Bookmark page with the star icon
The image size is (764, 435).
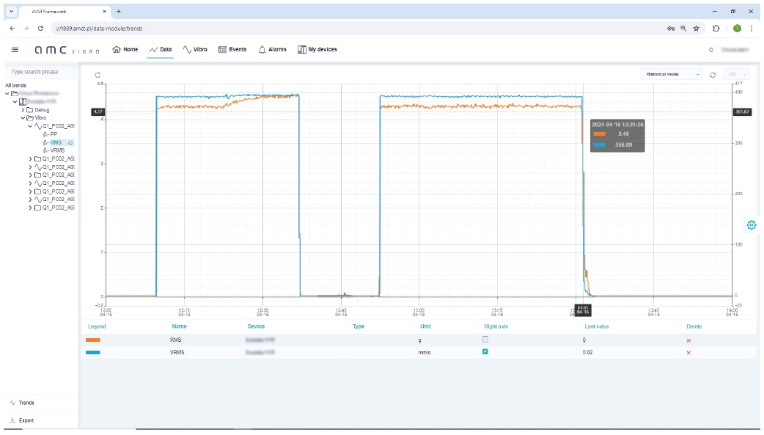699,28
